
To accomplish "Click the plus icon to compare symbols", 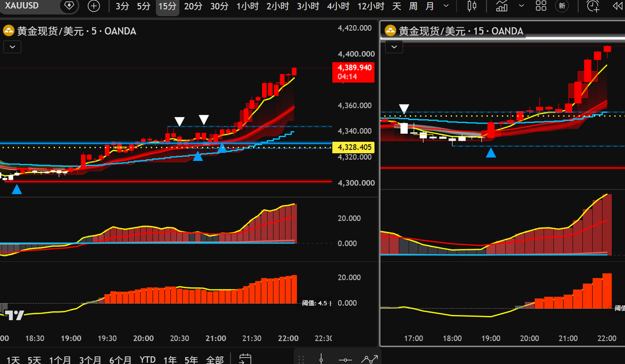I will [94, 6].
